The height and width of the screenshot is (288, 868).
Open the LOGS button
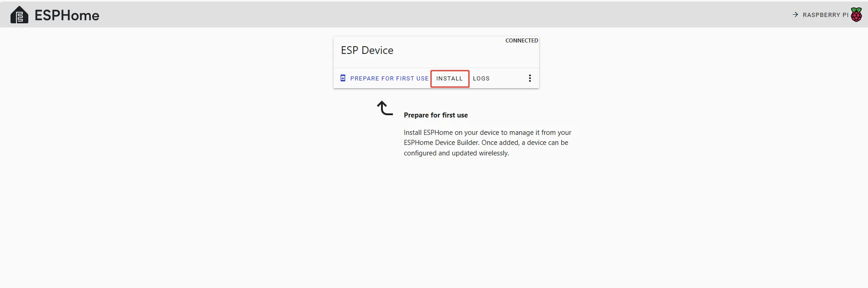tap(481, 78)
